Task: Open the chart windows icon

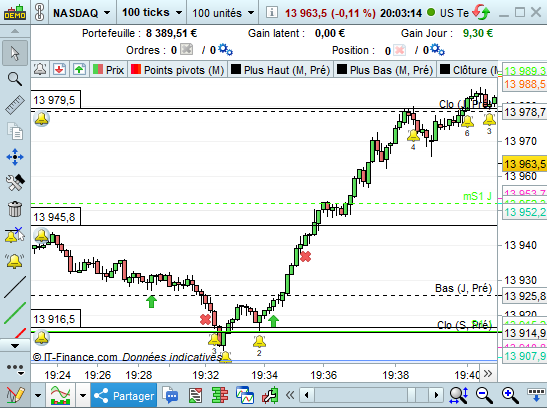Action: pos(245,395)
